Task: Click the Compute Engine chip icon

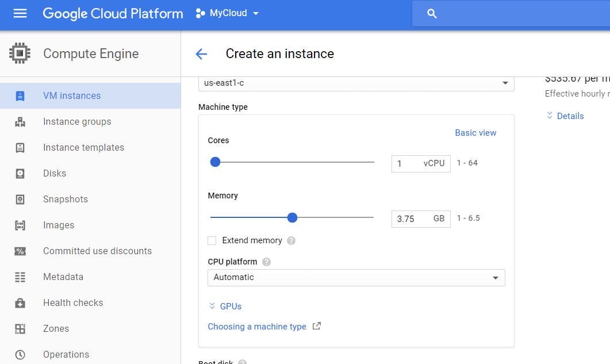Action: [x=20, y=53]
